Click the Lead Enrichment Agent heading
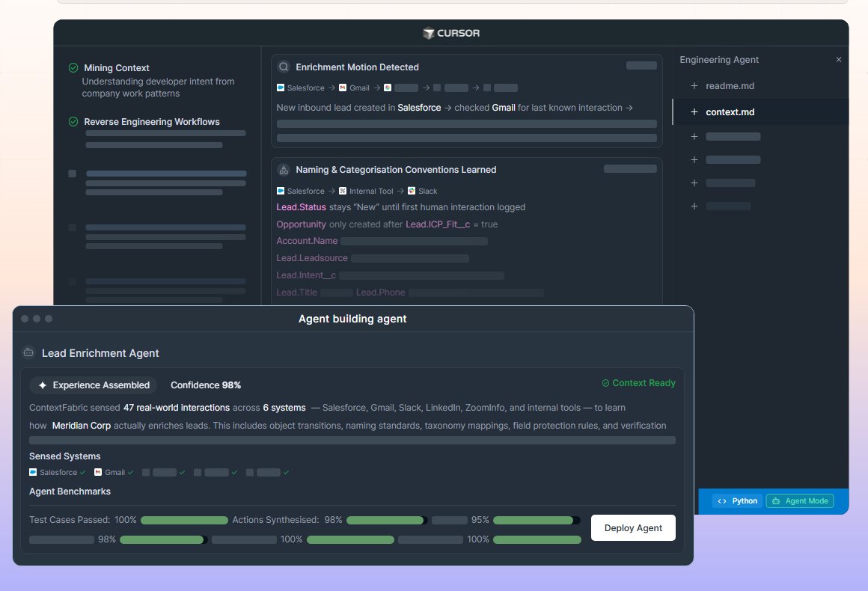This screenshot has height=591, width=868. 100,353
